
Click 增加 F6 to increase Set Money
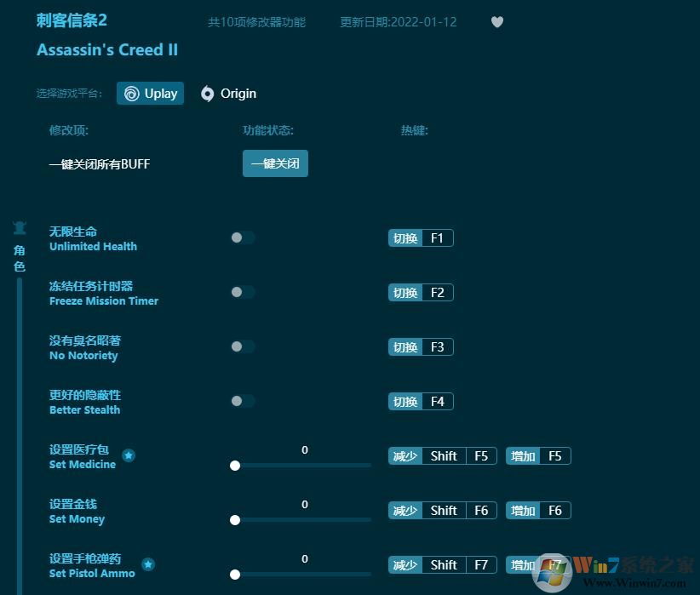(538, 510)
